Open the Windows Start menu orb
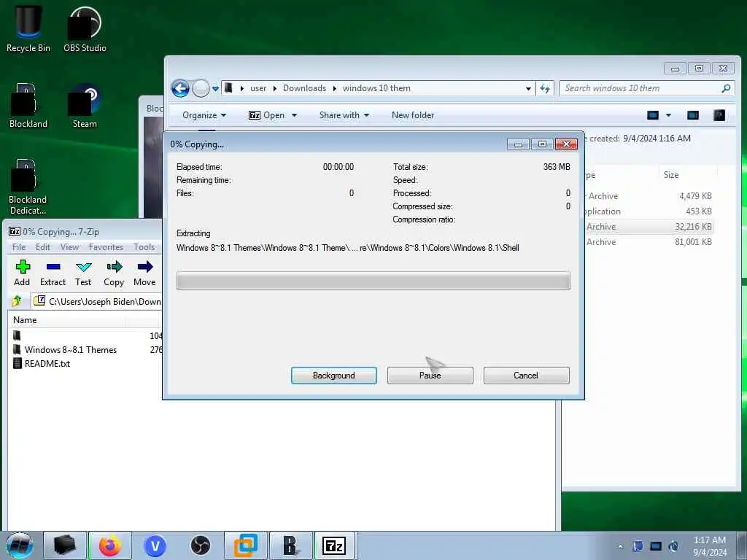 [x=20, y=545]
